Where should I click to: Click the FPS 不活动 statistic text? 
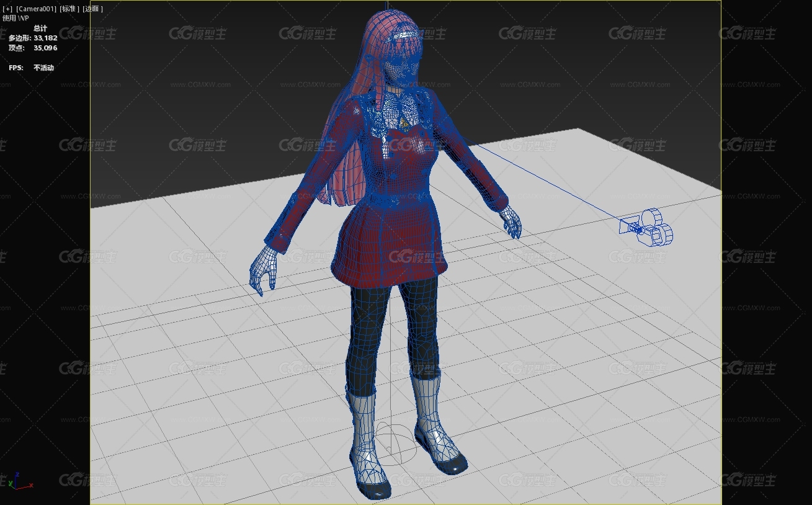click(x=31, y=68)
